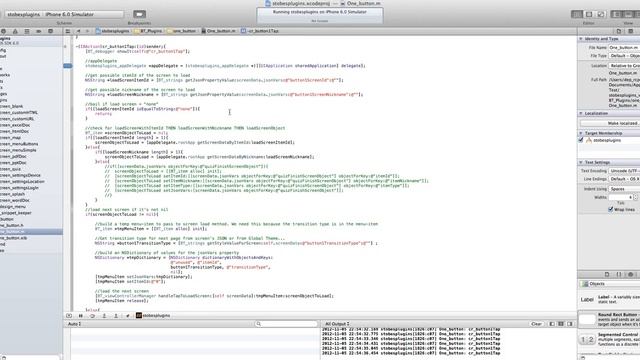Open the log navigator icon

[51, 31]
